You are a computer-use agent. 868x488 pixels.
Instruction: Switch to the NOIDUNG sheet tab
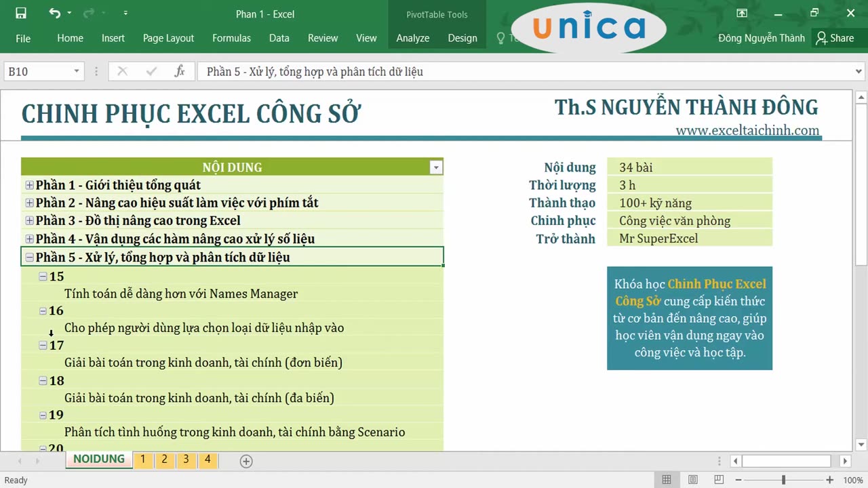[x=99, y=459]
